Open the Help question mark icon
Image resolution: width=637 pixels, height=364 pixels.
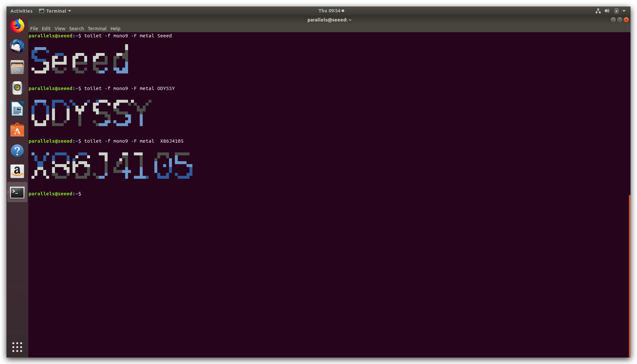point(17,151)
